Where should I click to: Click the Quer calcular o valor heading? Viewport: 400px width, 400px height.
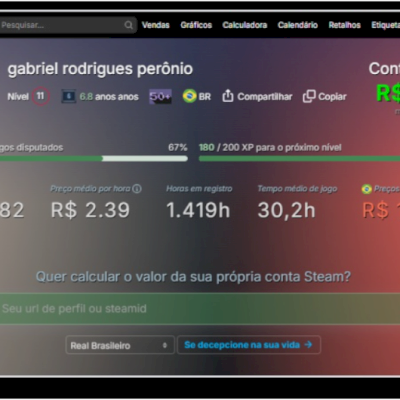193,277
